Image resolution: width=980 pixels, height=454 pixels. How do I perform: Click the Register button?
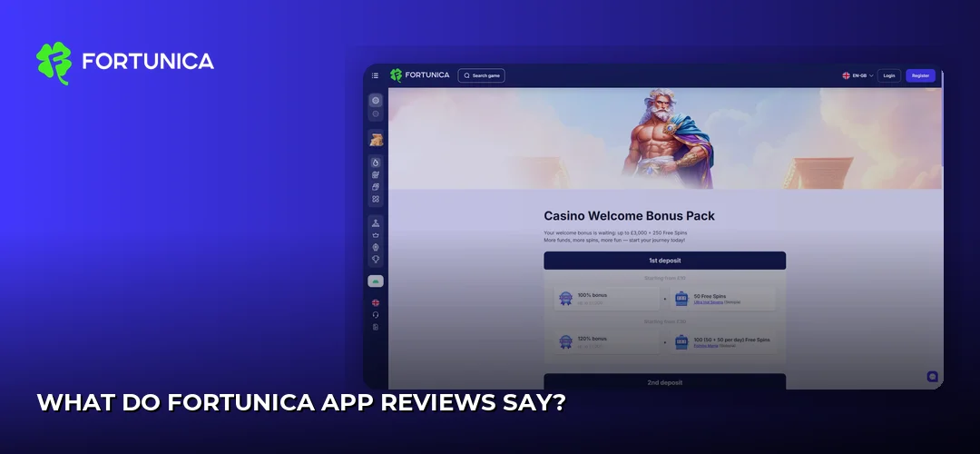(921, 75)
